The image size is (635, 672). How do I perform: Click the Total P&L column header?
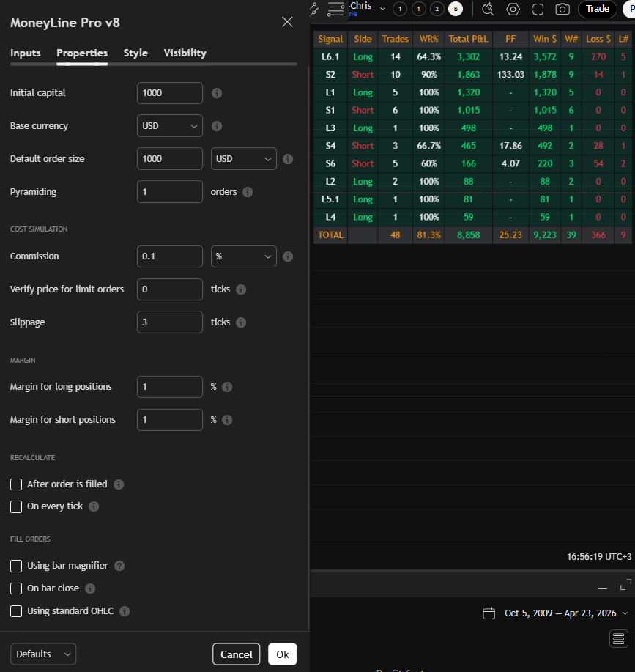point(469,39)
